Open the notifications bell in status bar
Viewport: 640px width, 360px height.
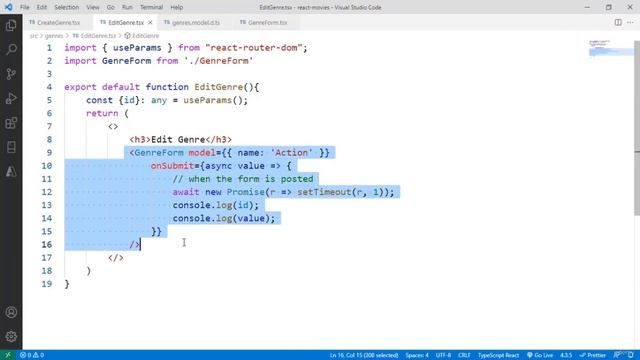click(x=631, y=355)
